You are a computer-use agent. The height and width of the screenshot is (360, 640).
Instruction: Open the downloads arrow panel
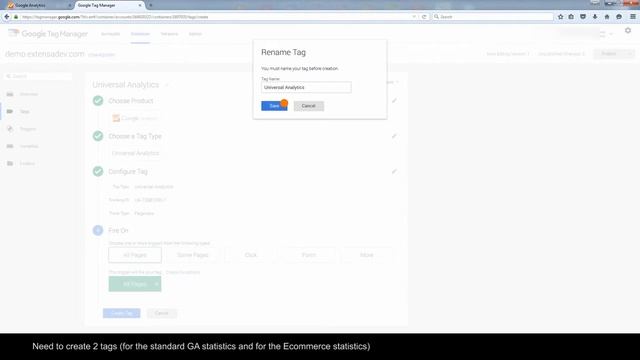(595, 17)
